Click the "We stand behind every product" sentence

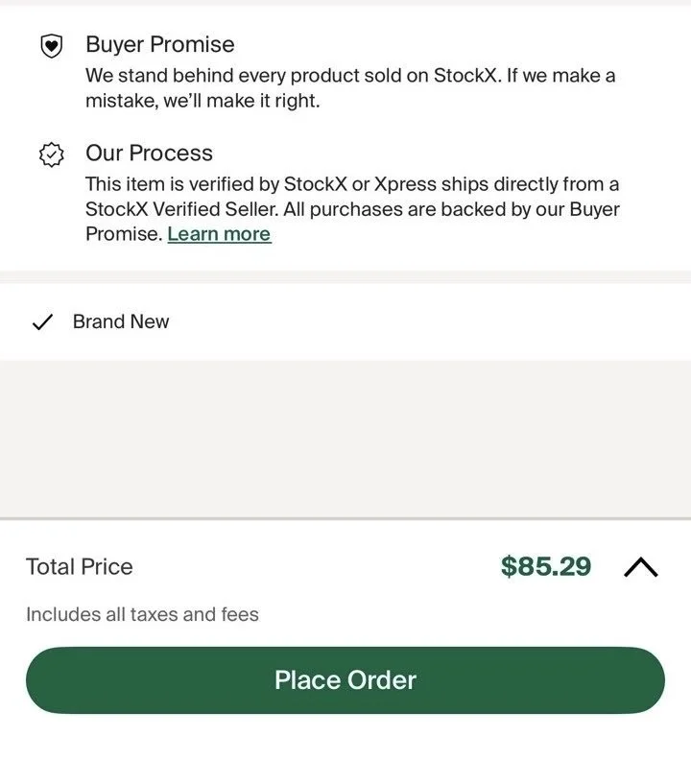coord(288,76)
